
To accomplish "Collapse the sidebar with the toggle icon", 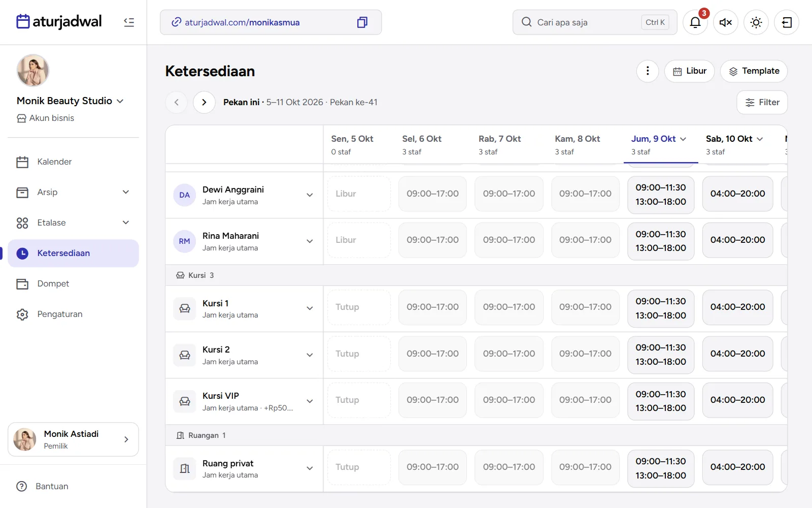I will tap(129, 22).
